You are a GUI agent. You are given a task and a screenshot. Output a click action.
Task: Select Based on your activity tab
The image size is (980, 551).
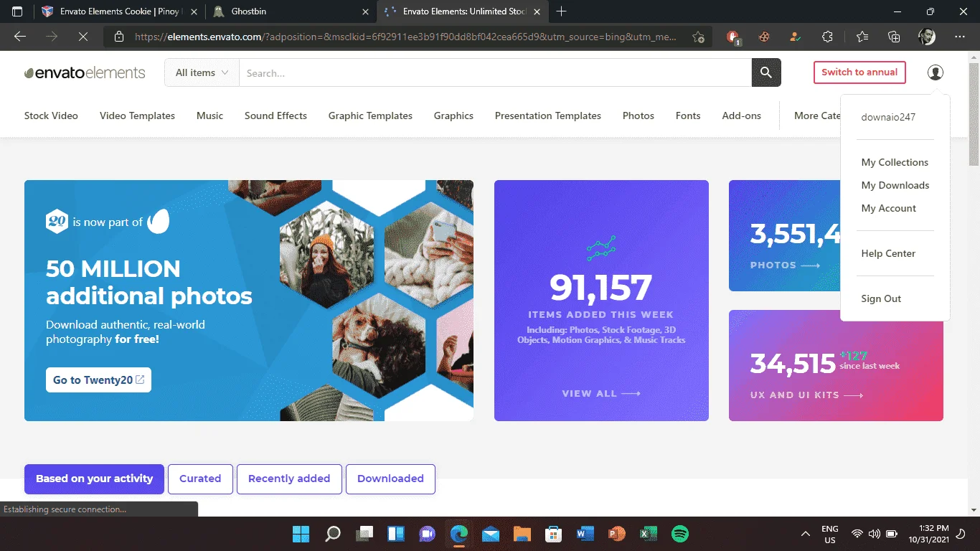[94, 479]
